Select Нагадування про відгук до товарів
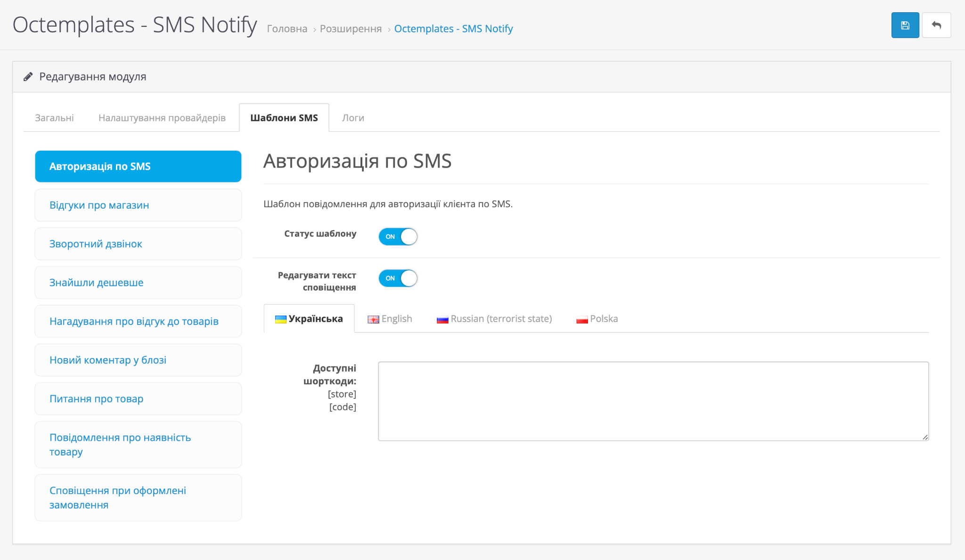 click(x=138, y=321)
